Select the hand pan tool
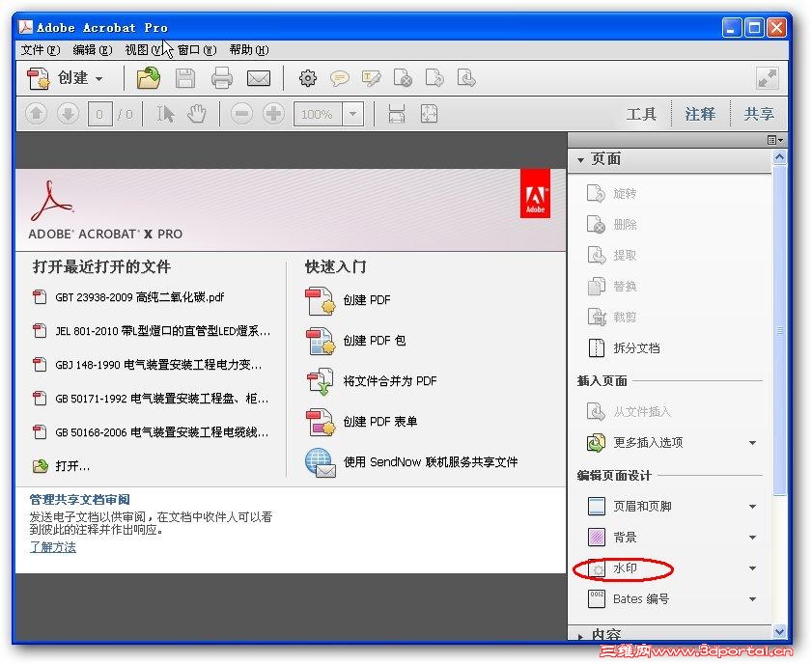The height and width of the screenshot is (664, 812). 196,113
